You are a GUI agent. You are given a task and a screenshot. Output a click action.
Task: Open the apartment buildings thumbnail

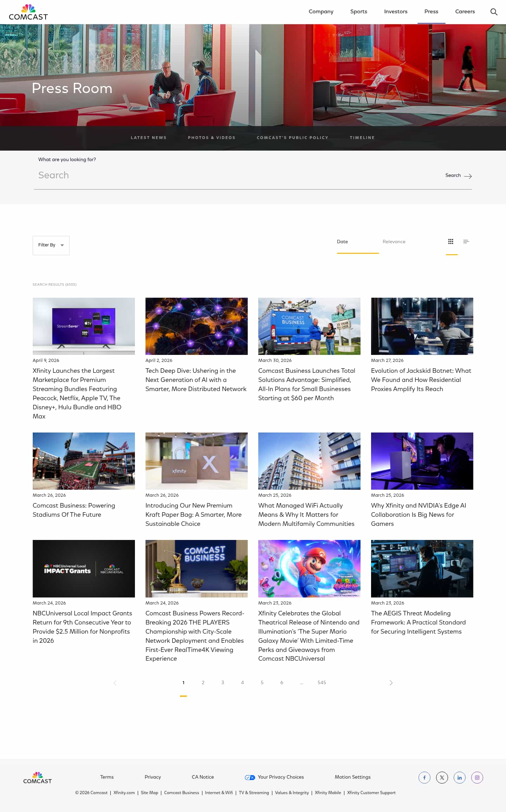tap(309, 461)
